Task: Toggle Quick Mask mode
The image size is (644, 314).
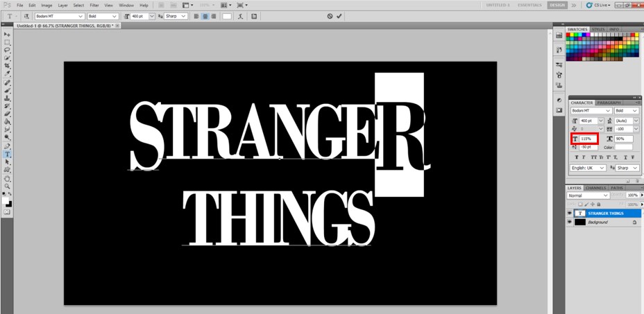Action: pyautogui.click(x=7, y=212)
